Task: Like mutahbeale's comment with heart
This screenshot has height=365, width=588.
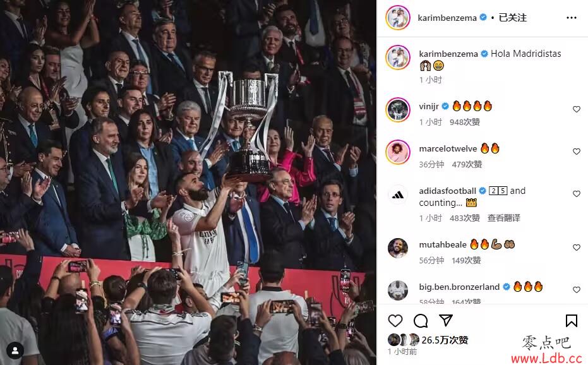Action: pyautogui.click(x=577, y=248)
